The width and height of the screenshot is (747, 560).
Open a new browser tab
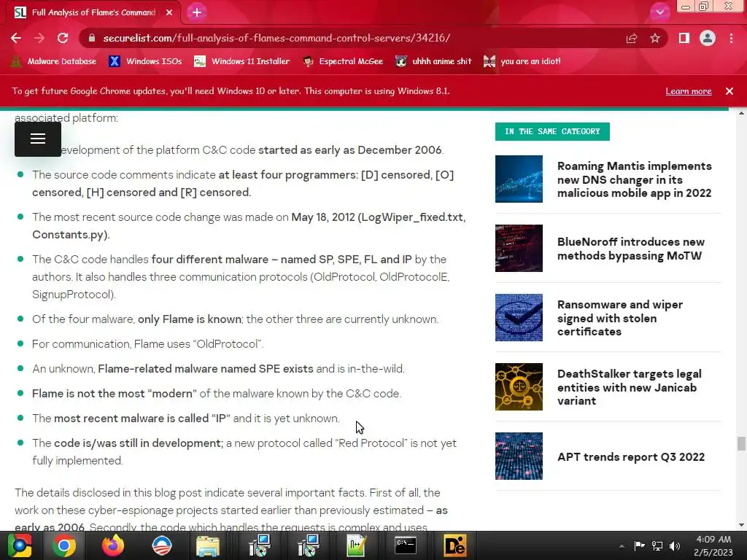[197, 12]
